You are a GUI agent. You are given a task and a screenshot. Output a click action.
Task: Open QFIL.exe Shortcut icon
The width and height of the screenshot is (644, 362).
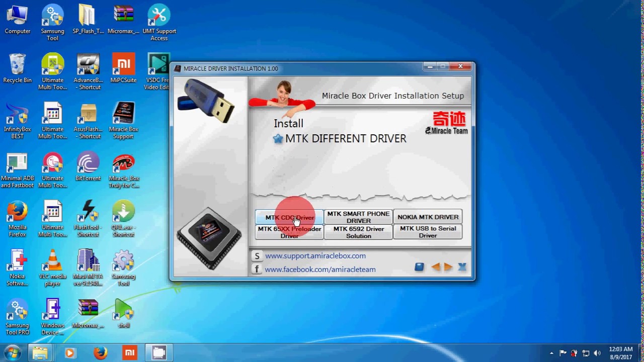123,219
